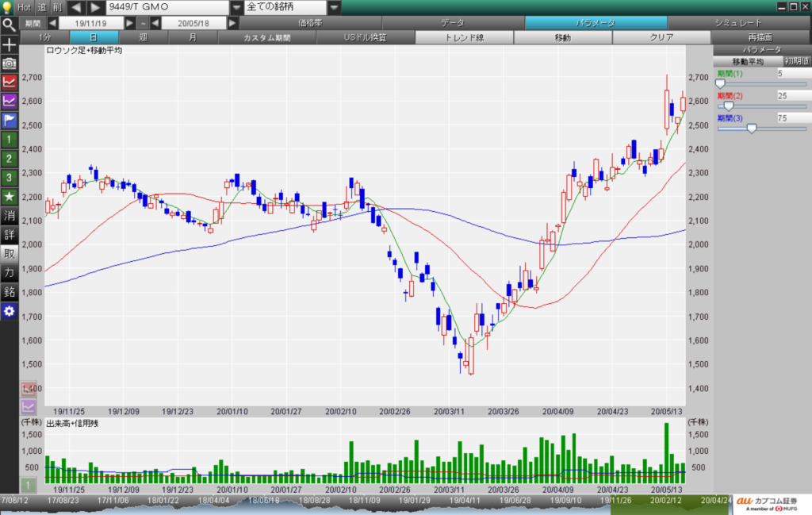Open the データ tab
Screen dimensions: 812x515
453,24
